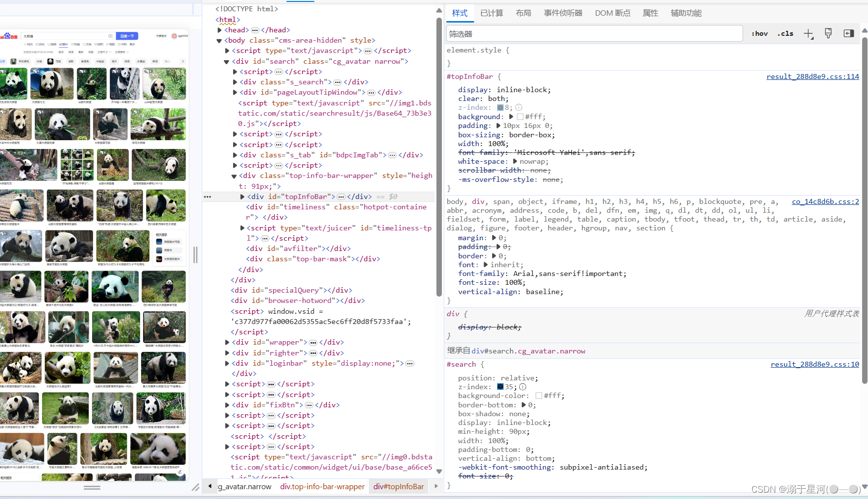Image resolution: width=868 pixels, height=499 pixels.
Task: Click the info icon beside z-index 35
Action: click(522, 387)
